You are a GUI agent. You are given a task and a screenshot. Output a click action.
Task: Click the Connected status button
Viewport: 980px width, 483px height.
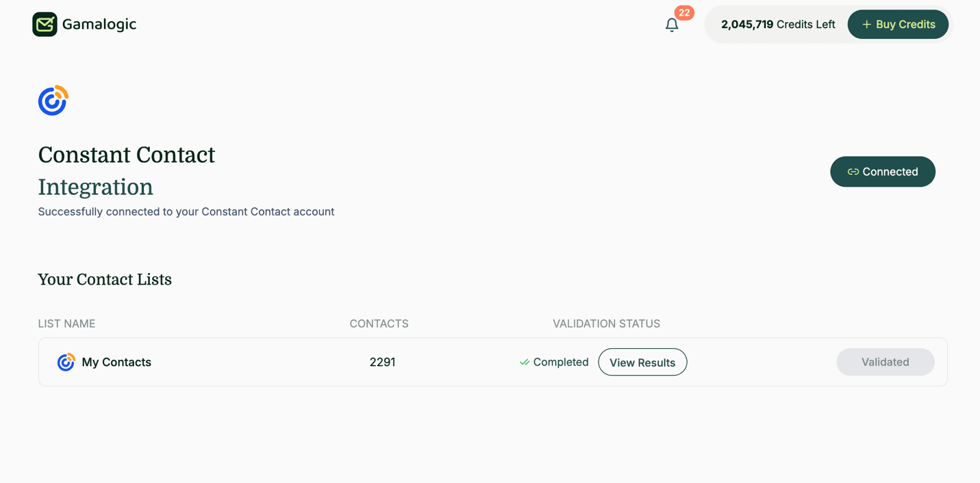coord(883,172)
